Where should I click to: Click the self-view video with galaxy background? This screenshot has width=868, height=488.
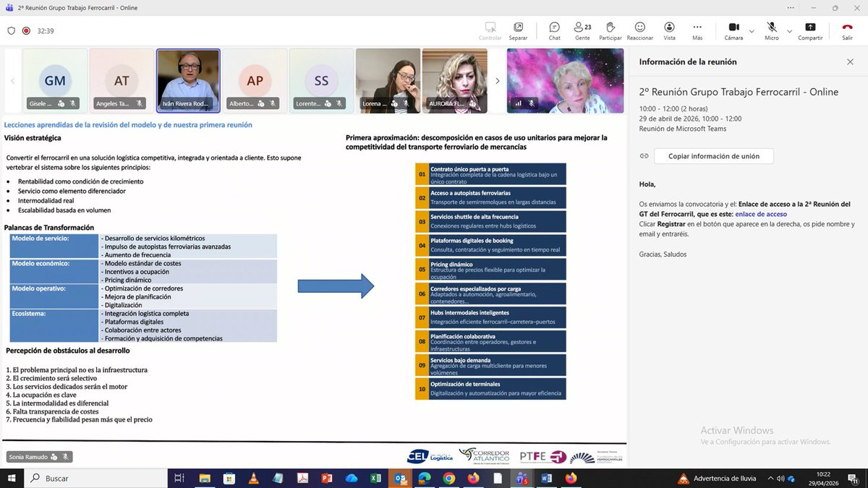pyautogui.click(x=565, y=81)
